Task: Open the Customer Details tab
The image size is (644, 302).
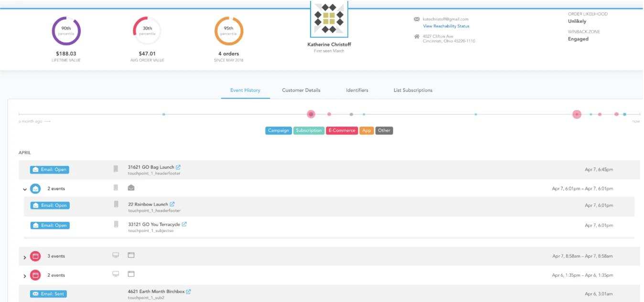Action: [x=301, y=90]
